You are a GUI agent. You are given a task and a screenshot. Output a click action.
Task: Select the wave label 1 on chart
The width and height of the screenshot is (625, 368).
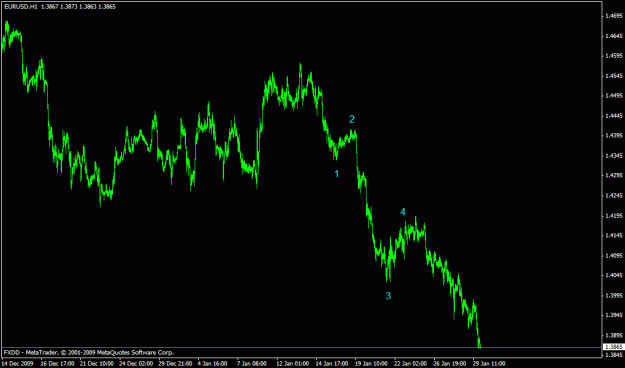pyautogui.click(x=336, y=174)
